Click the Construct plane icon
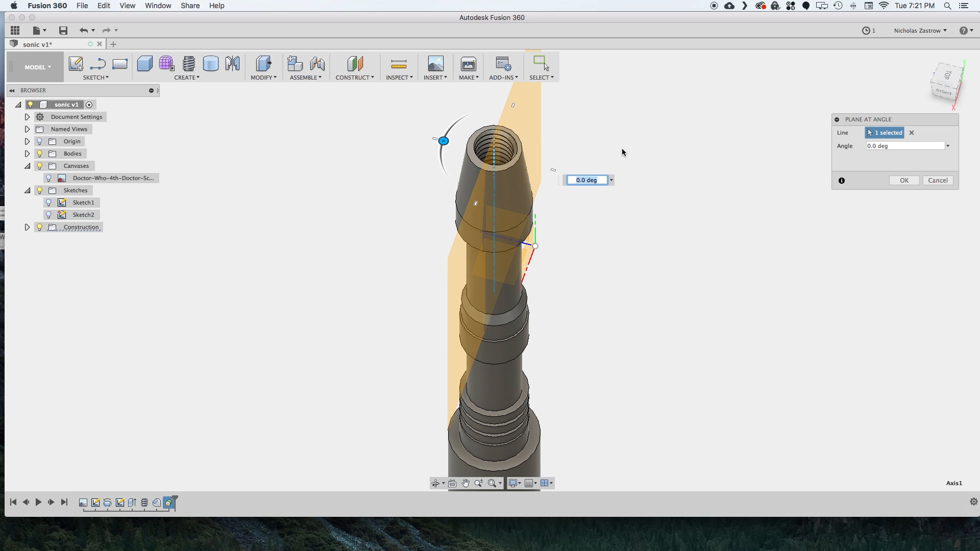The height and width of the screenshot is (551, 980). point(355,64)
